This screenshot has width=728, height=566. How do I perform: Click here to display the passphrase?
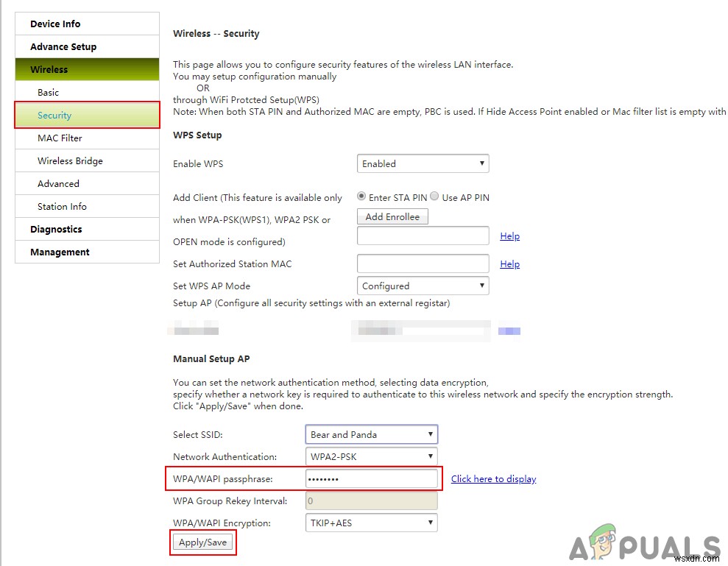[493, 478]
